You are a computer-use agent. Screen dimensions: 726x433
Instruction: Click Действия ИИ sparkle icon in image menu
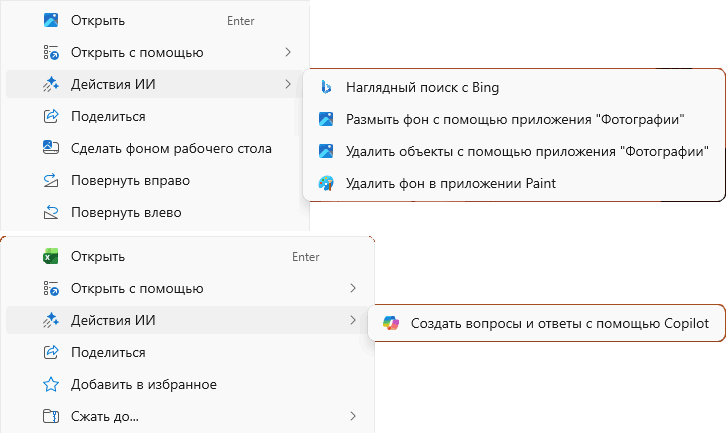coord(51,84)
